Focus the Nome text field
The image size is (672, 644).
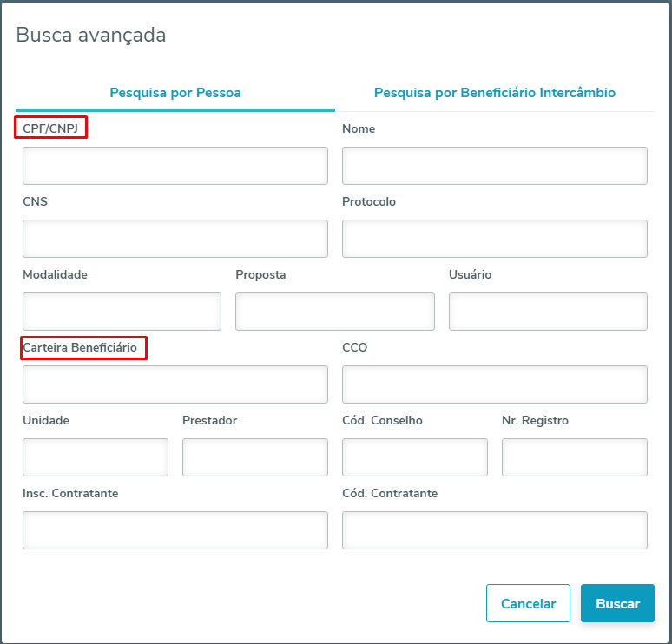(494, 166)
